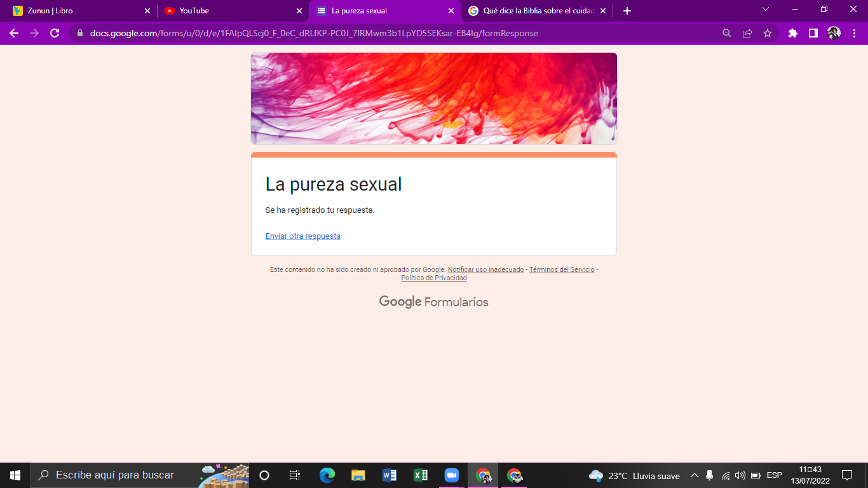
Task: Click the second Chrome taskbar icon
Action: coord(514,475)
